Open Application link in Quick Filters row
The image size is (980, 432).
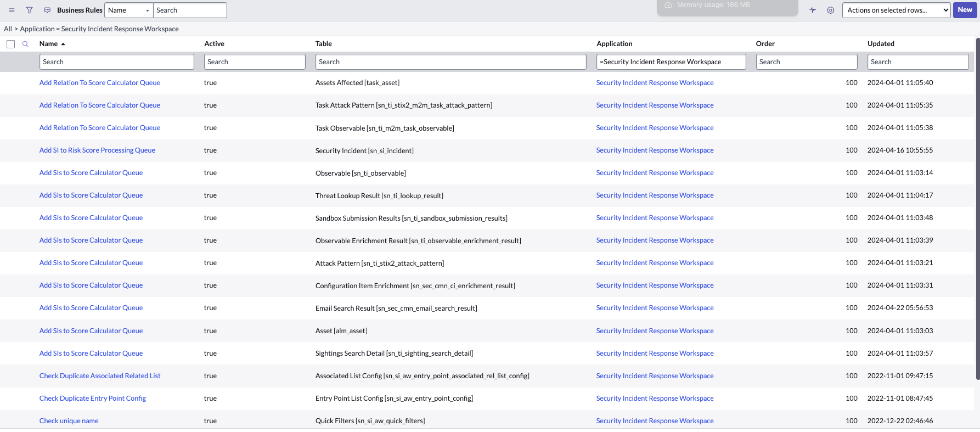pos(655,421)
